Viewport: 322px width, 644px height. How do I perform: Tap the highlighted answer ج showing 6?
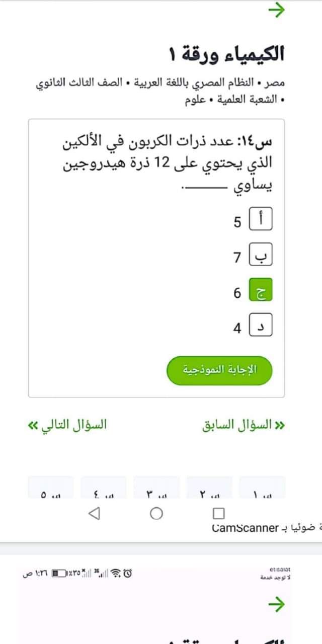(261, 289)
